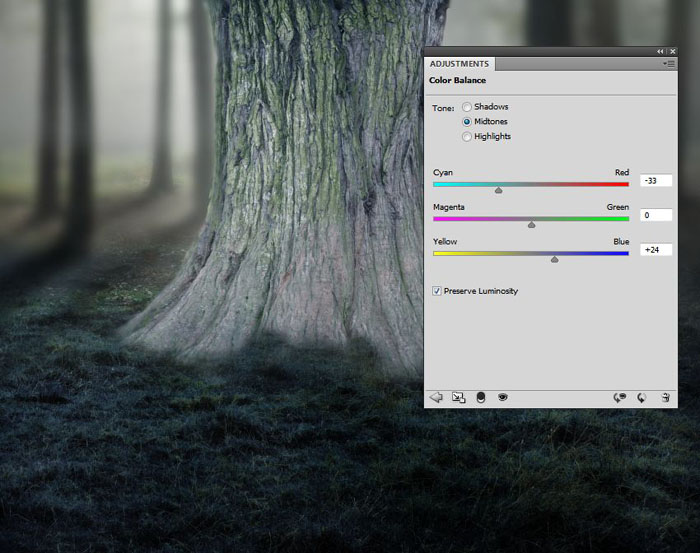Viewport: 700px width, 553px height.
Task: Select the Highlights tone option
Action: [467, 136]
